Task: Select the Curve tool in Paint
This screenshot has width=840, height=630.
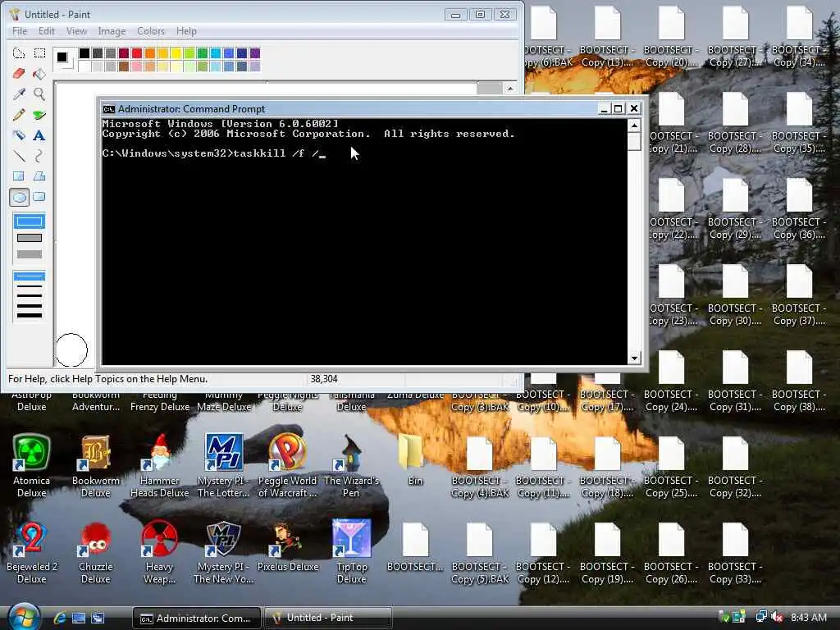Action: pos(39,156)
